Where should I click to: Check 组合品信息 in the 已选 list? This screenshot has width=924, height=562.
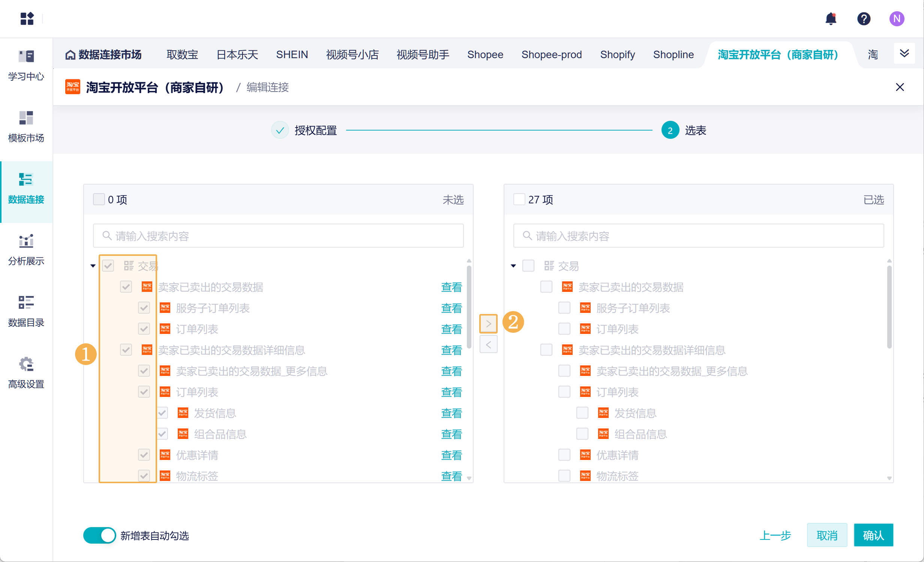click(x=582, y=434)
